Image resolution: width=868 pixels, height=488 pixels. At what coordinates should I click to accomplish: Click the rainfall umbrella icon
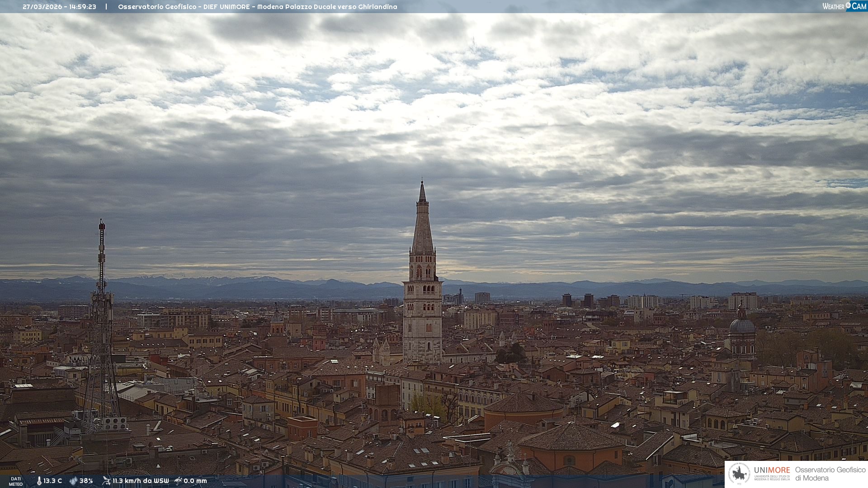click(x=178, y=481)
